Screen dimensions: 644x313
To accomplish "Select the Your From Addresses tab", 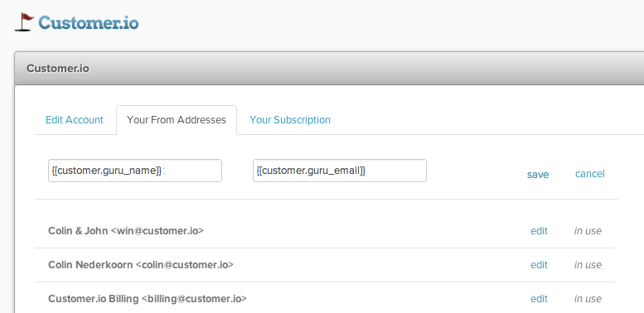I will tap(177, 120).
